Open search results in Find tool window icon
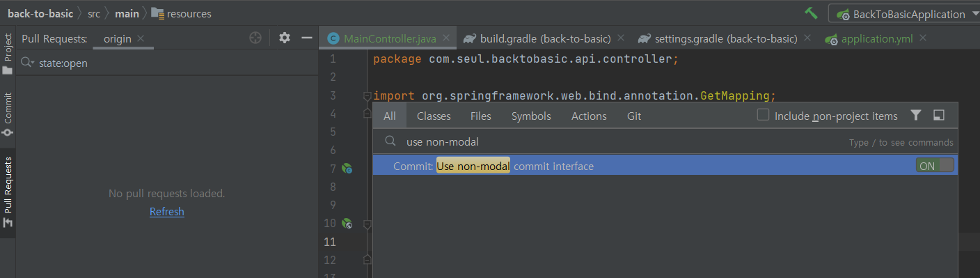 (938, 115)
